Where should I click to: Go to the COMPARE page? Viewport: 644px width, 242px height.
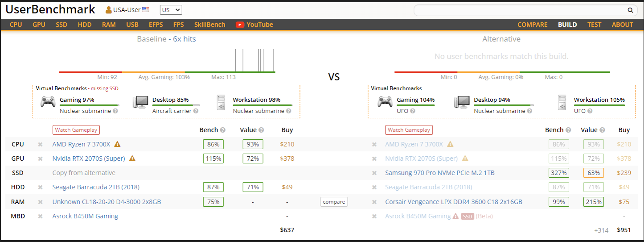tap(533, 25)
